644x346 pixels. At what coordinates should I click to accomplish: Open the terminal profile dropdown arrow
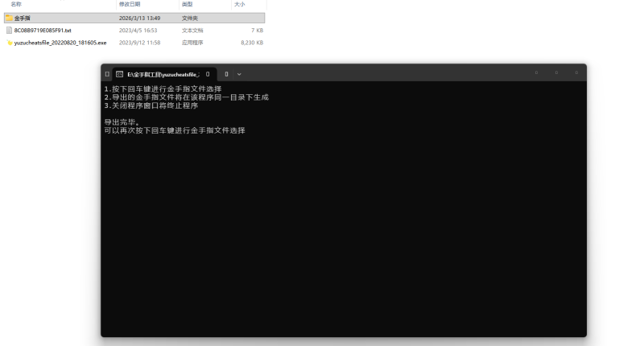pyautogui.click(x=239, y=74)
